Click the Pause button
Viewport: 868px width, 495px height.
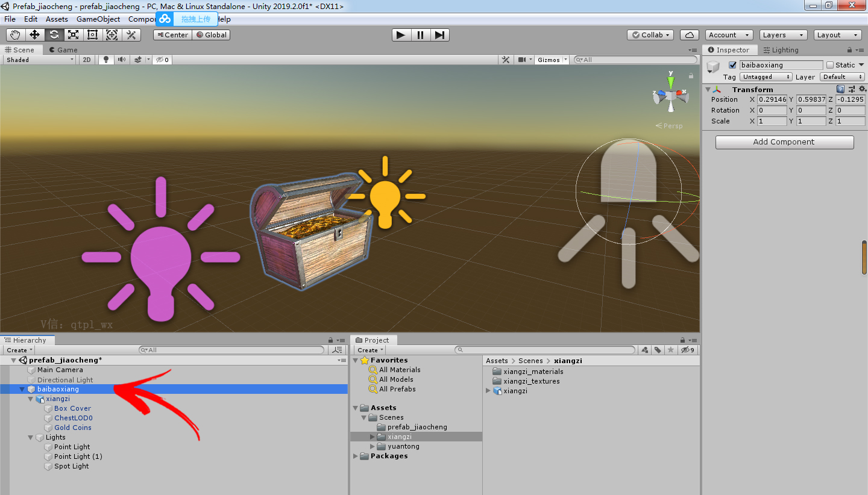click(420, 35)
